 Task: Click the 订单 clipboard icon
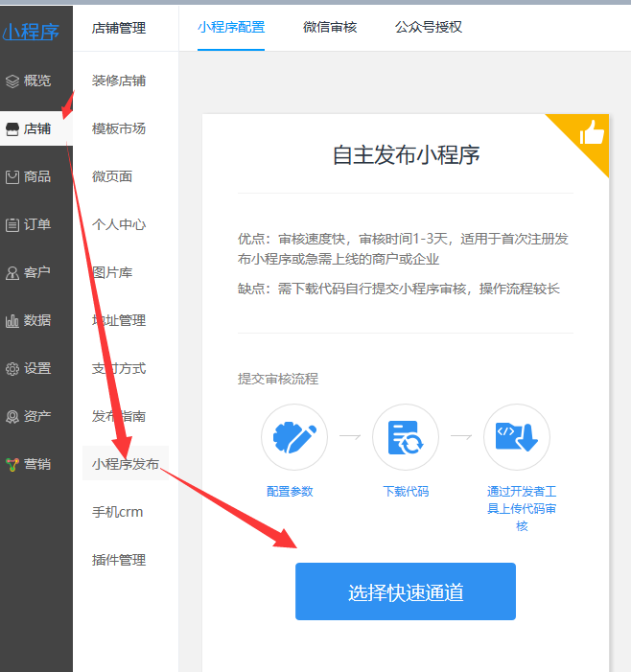[x=12, y=225]
